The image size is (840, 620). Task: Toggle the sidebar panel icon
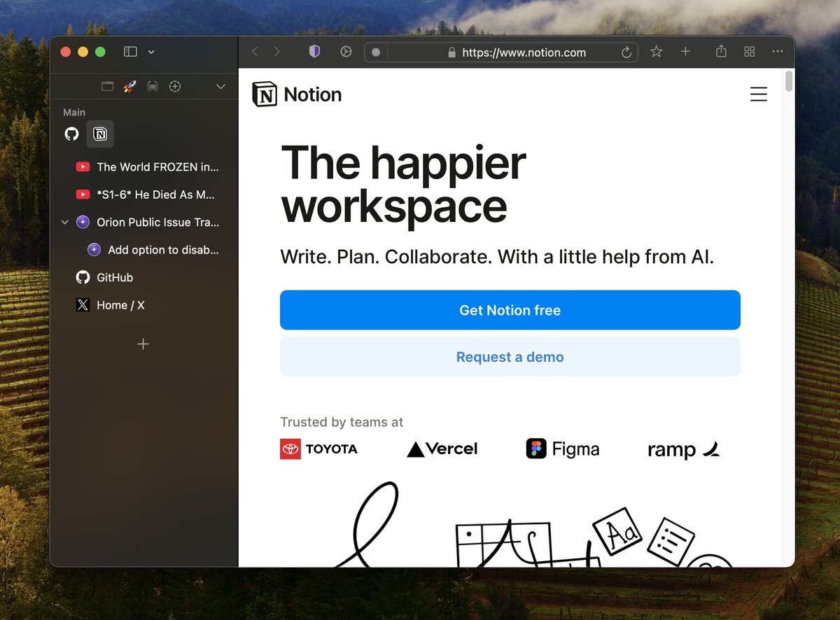click(x=130, y=52)
